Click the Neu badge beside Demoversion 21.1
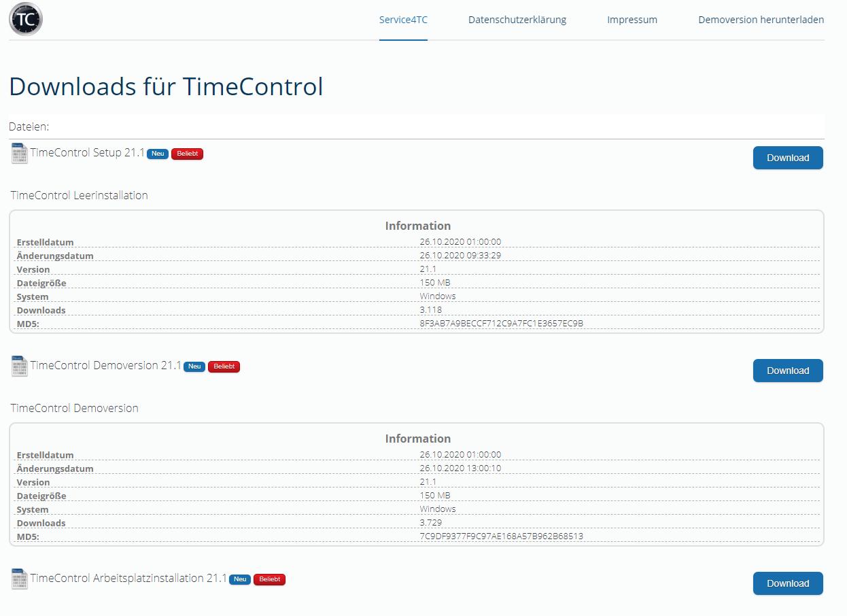 [194, 366]
